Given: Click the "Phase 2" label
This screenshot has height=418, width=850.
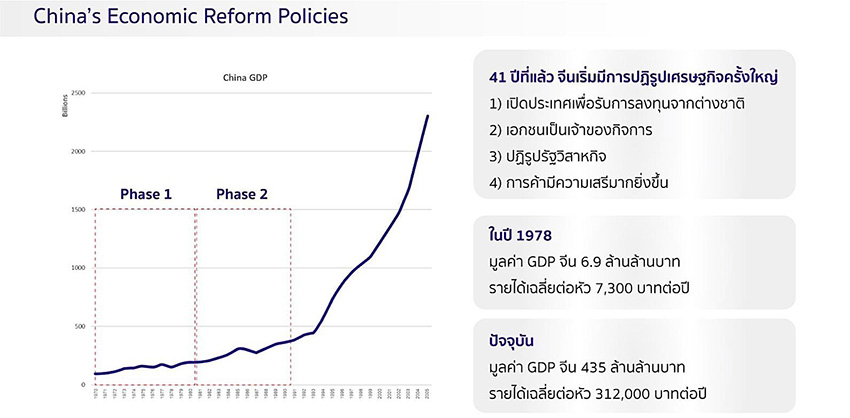Looking at the screenshot, I should (242, 194).
